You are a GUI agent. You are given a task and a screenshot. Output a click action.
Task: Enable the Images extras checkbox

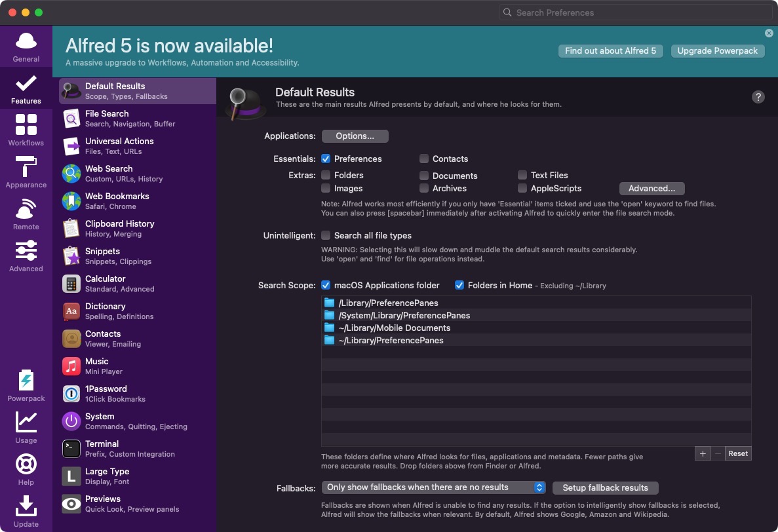click(x=326, y=189)
